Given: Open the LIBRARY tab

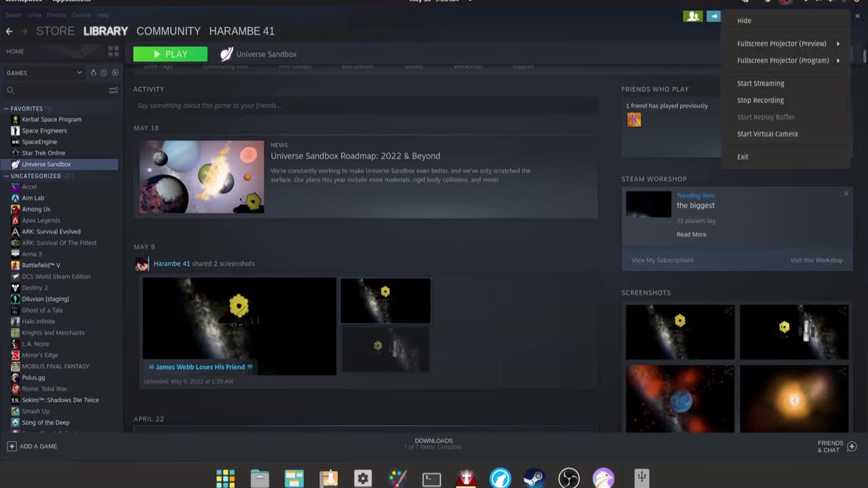Looking at the screenshot, I should coord(105,31).
